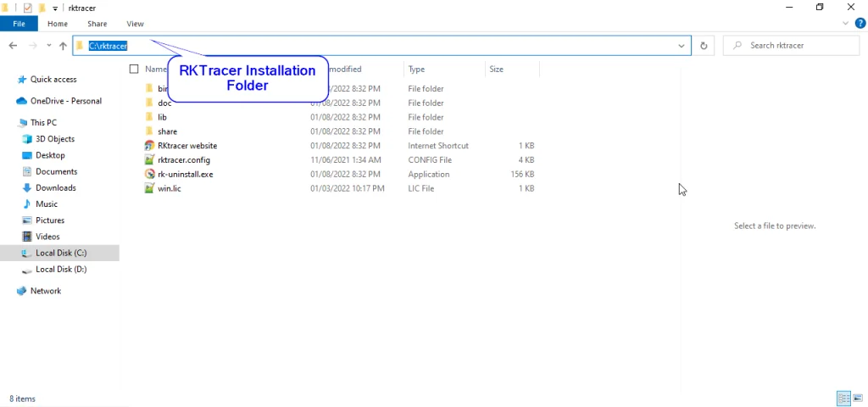
Task: Expand the ribbon chevron
Action: [846, 23]
